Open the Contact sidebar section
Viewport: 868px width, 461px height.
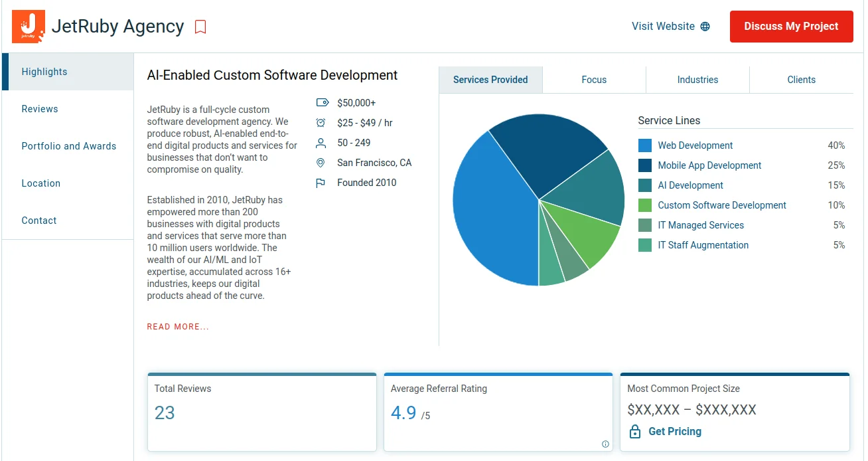(x=68, y=221)
